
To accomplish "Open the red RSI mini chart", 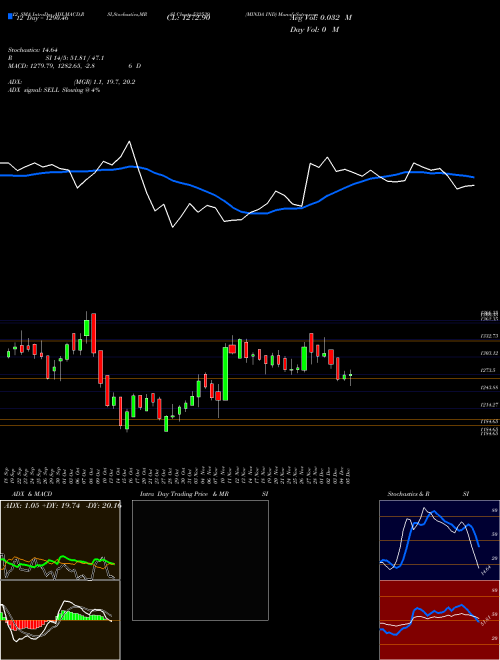I will (x=439, y=620).
